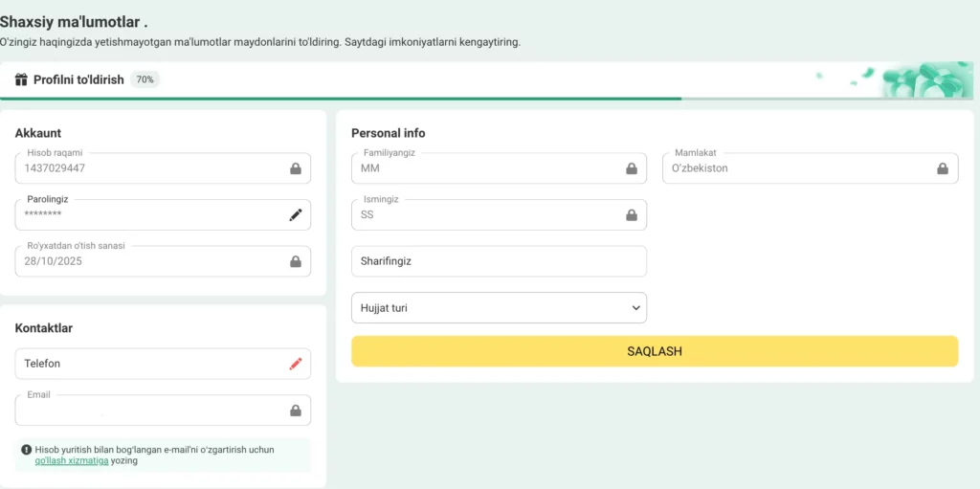The width and height of the screenshot is (980, 489).
Task: Click the profile completion progress bar
Action: click(486, 99)
